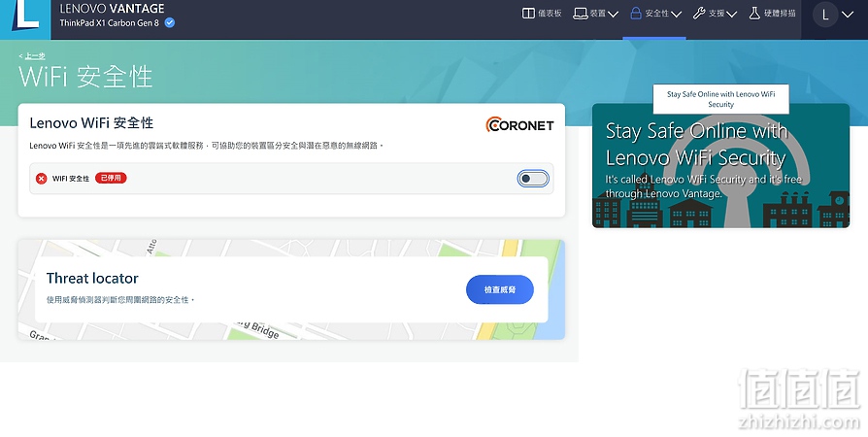Image resolution: width=868 pixels, height=437 pixels.
Task: Expand the 裝置 menu chevron
Action: pos(613,15)
